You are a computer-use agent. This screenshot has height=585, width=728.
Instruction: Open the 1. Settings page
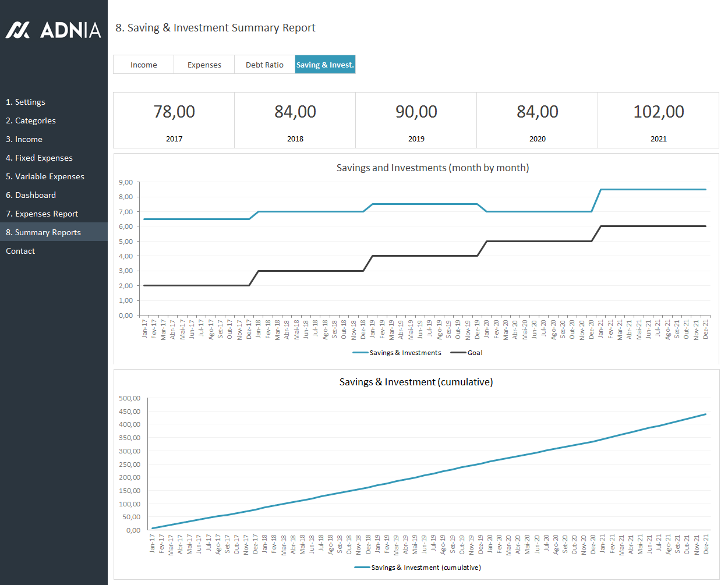(x=26, y=102)
